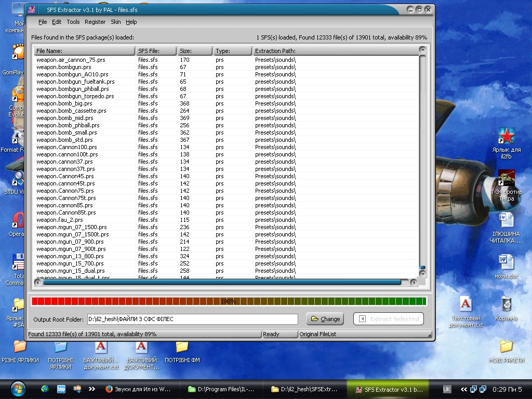Click the horizontal scrollbar right arrow
This screenshot has width=532, height=399.
click(x=413, y=282)
